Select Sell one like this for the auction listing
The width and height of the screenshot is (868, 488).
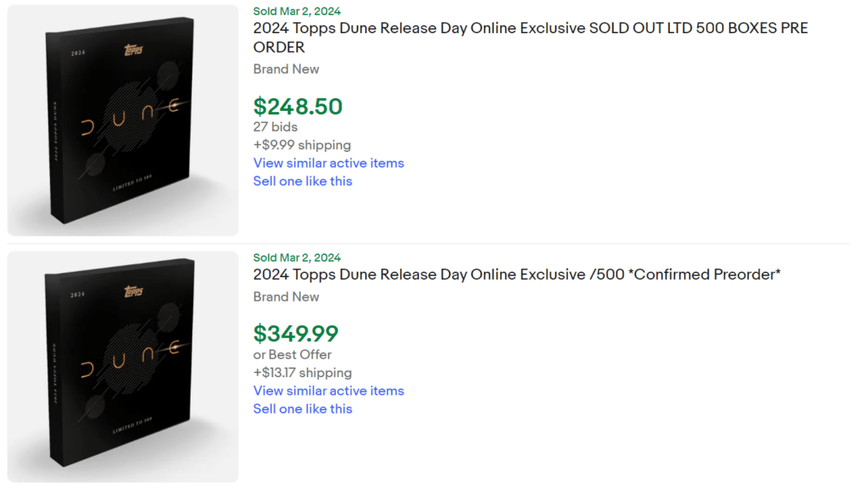coord(303,180)
